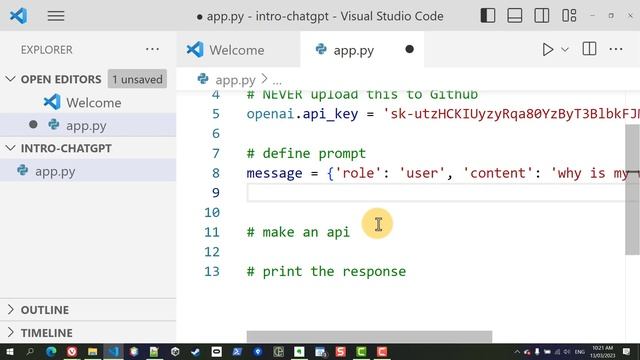Click the 'openai.api_key' code text
The width and height of the screenshot is (640, 360).
302,114
